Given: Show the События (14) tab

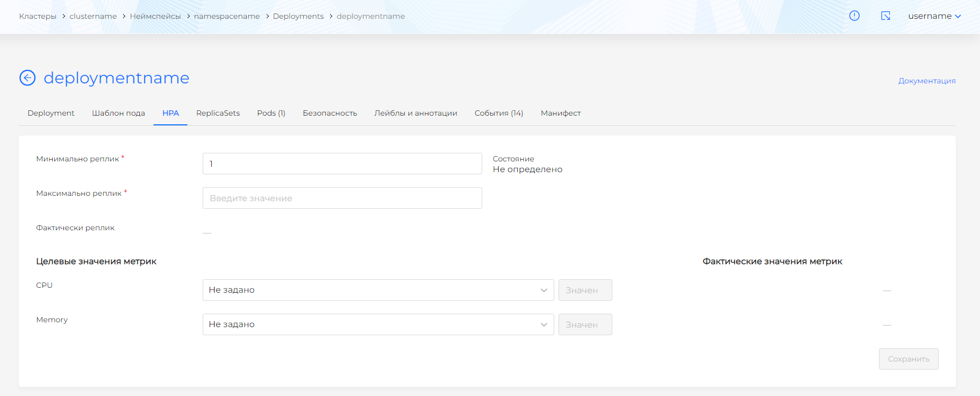Looking at the screenshot, I should [x=498, y=113].
